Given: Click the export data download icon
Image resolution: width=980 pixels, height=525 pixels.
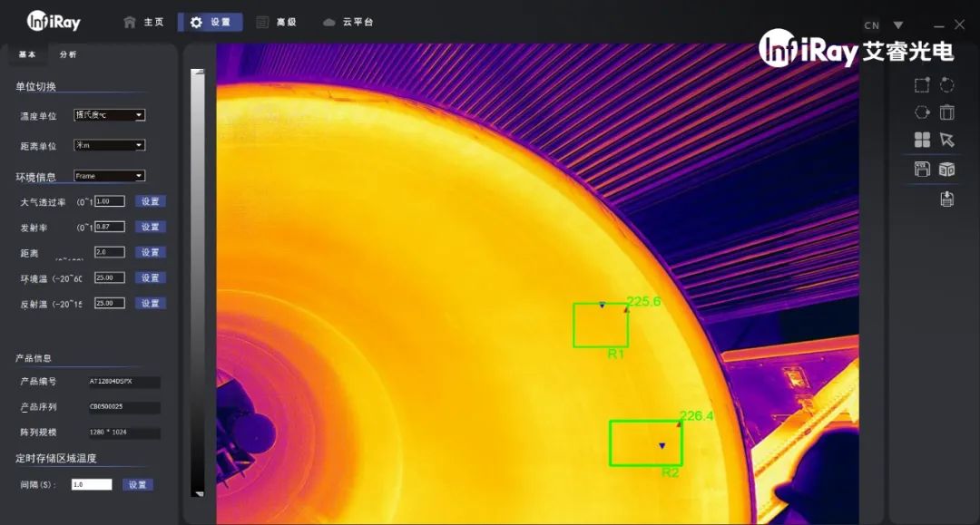Looking at the screenshot, I should click(947, 199).
